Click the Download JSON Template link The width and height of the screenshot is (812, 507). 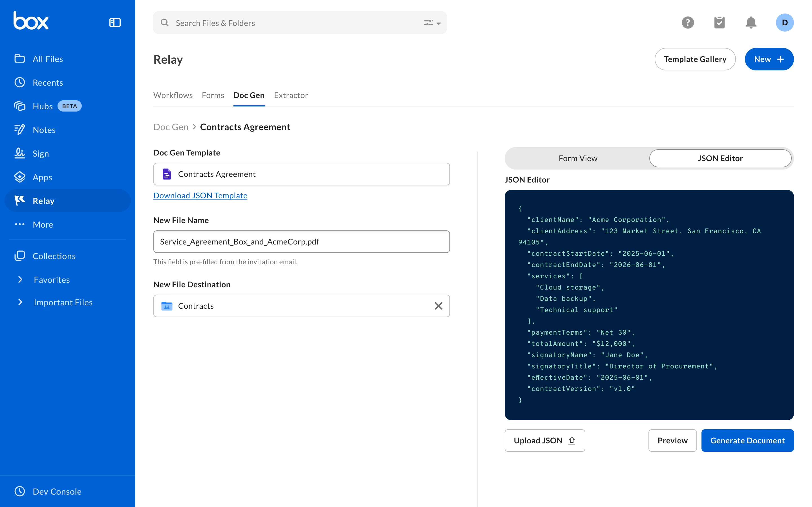[x=200, y=195]
